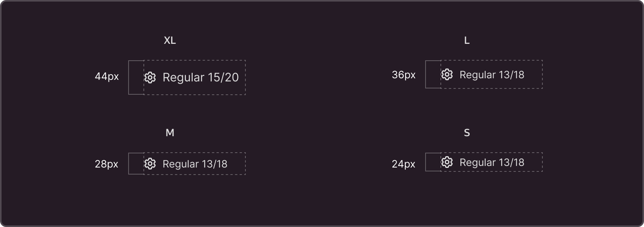This screenshot has height=227, width=644.
Task: Click the S size heading
Action: click(467, 133)
